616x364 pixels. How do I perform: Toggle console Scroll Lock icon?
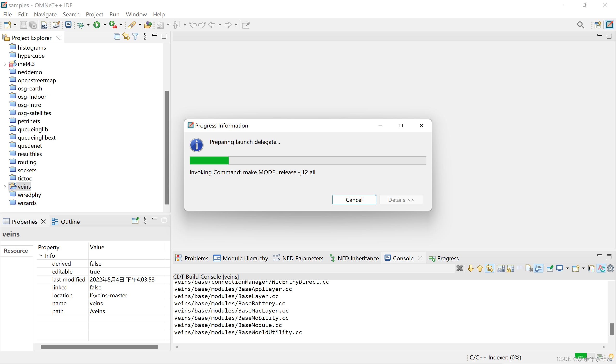point(510,268)
